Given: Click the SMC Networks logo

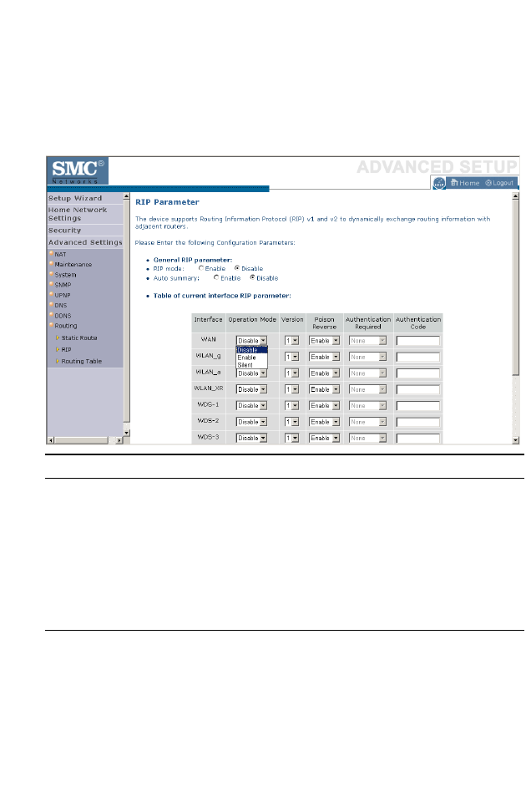Looking at the screenshot, I should [77, 171].
